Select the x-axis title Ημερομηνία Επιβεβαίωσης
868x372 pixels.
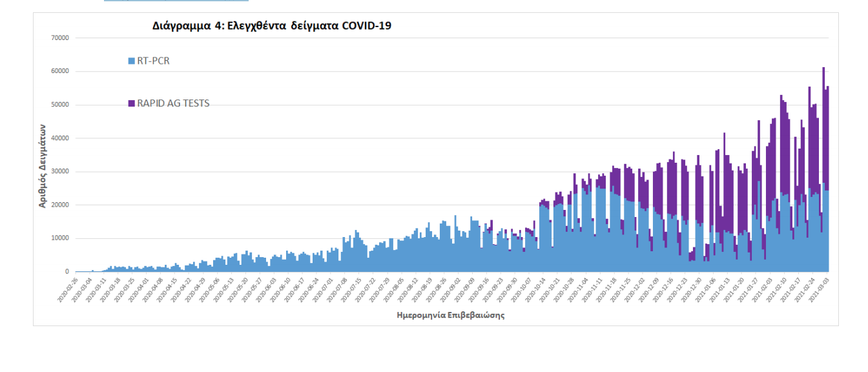tap(450, 315)
